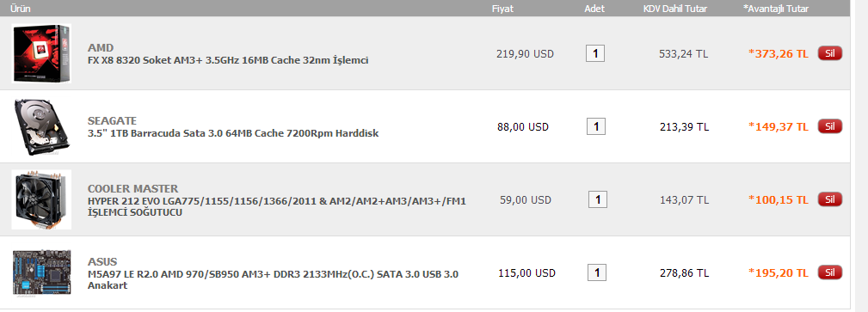Click the SEAGATE brand name

112,120
